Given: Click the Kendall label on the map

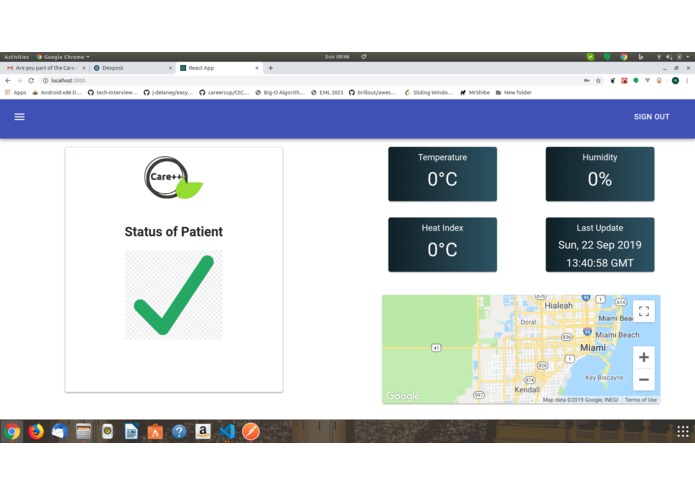Looking at the screenshot, I should tap(527, 389).
